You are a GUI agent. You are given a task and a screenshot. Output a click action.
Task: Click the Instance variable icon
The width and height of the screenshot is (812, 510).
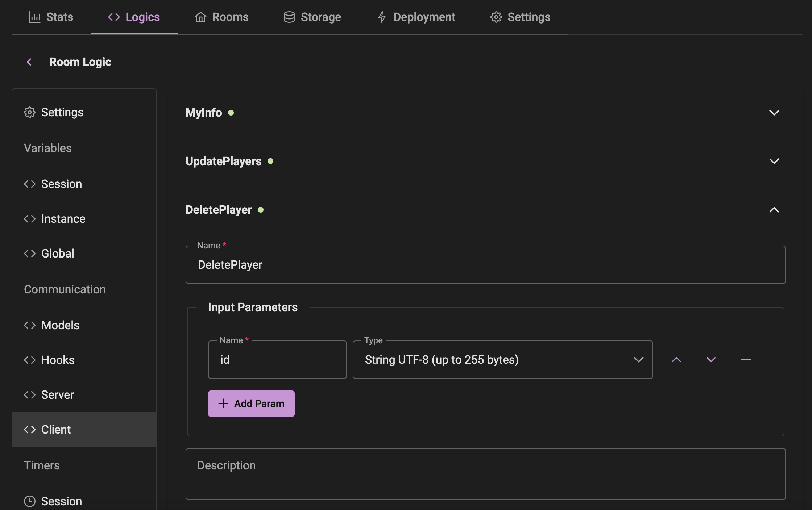pyautogui.click(x=29, y=218)
